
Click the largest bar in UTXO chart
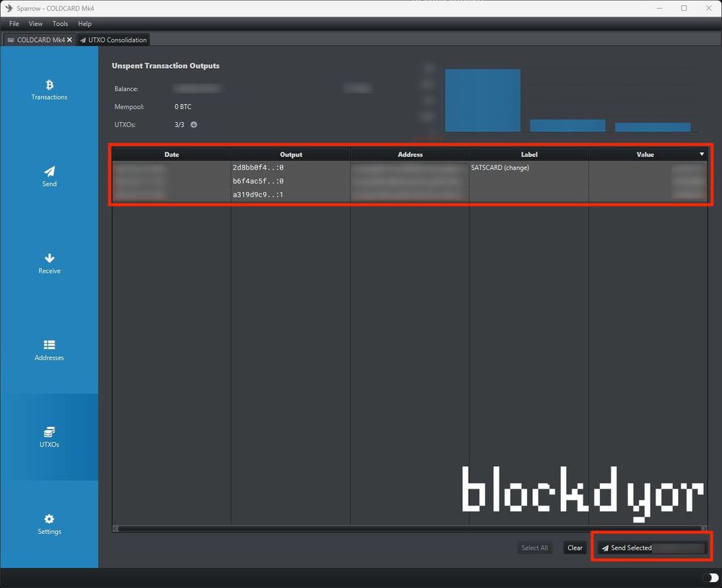[482, 100]
